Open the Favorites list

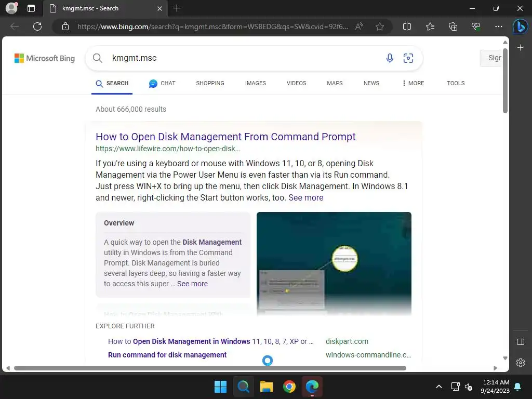(430, 26)
